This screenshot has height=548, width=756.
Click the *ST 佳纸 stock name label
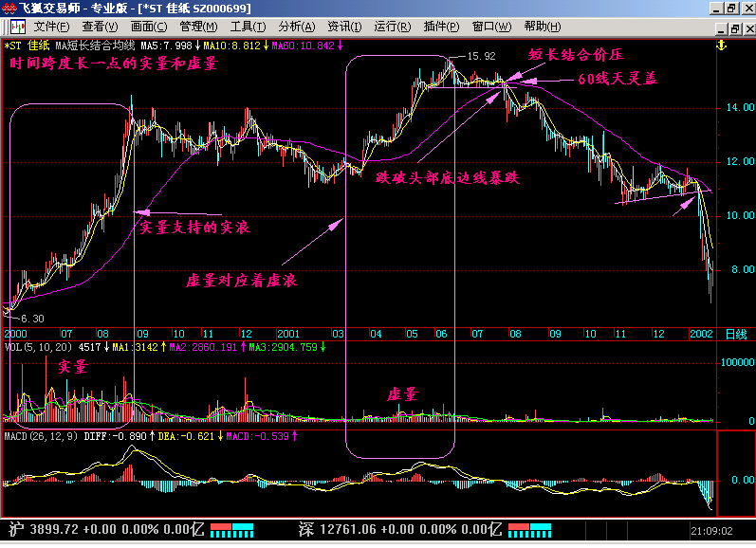pos(28,45)
